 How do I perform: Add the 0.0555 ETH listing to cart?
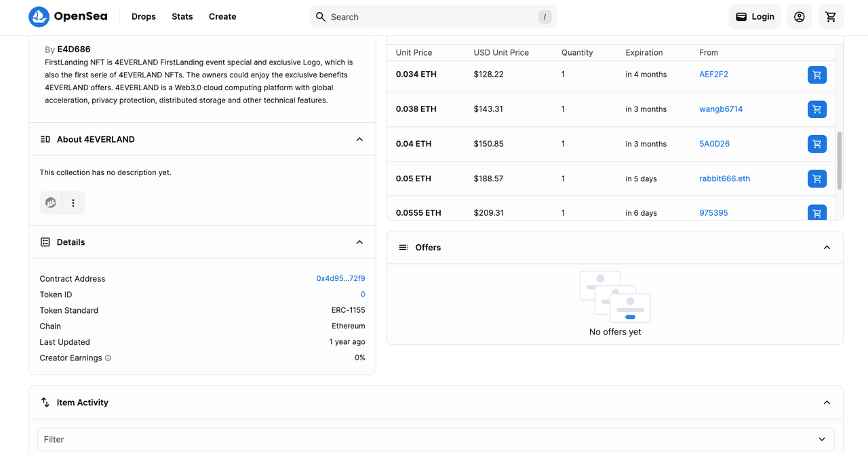[x=817, y=212]
